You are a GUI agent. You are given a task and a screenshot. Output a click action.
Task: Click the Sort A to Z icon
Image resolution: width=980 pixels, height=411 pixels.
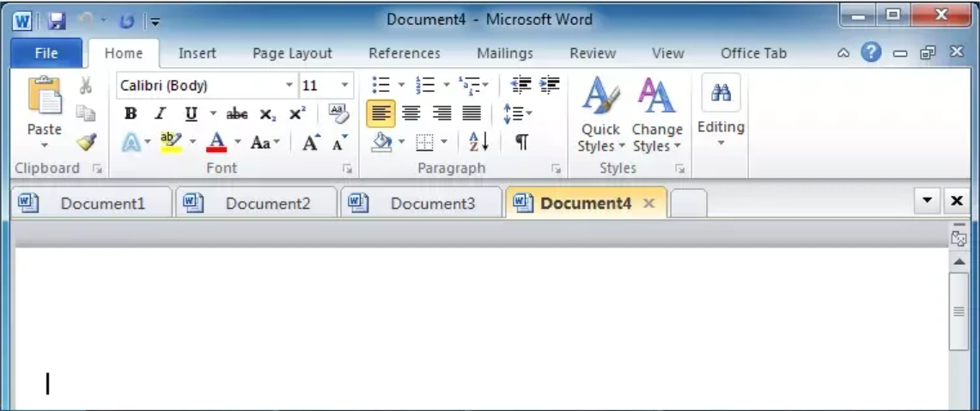coord(478,143)
